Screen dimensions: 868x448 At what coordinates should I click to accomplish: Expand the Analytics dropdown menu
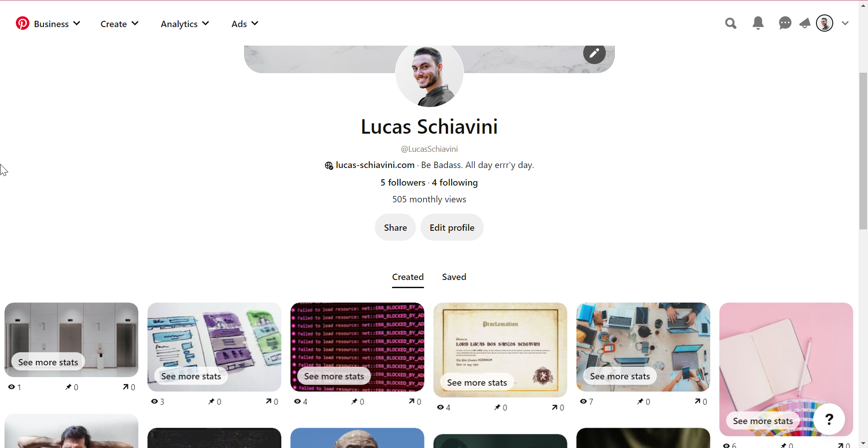click(185, 24)
